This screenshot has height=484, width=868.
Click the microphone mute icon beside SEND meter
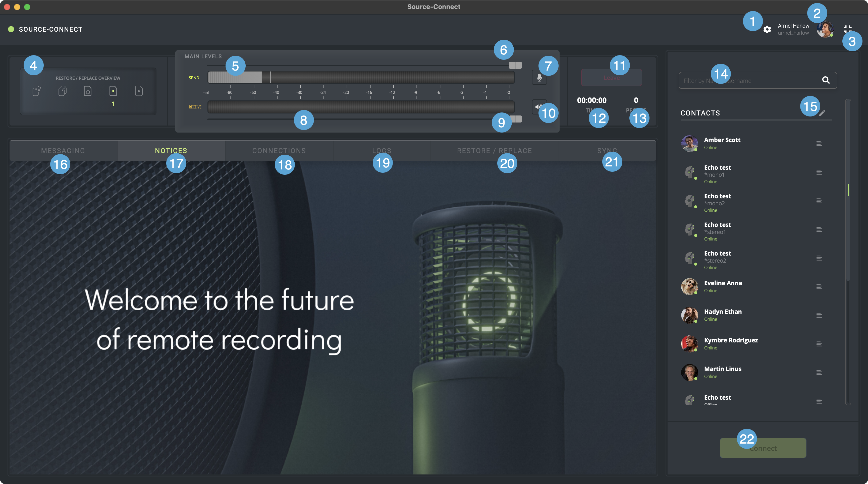[539, 78]
